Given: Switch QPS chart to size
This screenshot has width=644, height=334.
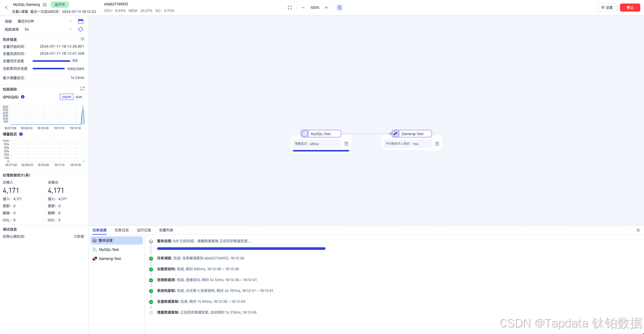Looking at the screenshot, I should point(78,97).
